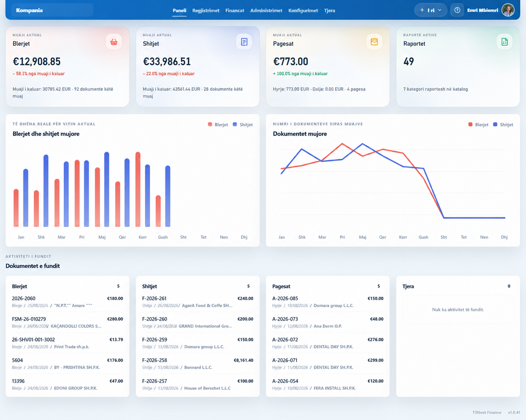
Task: Click '- 58.1% nga muaji i kaluar' text
Action: click(x=39, y=74)
